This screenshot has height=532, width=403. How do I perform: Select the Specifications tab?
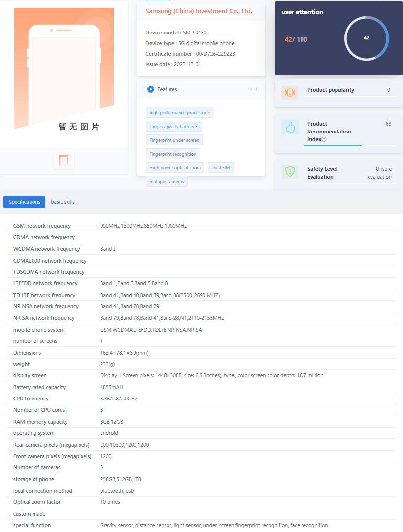click(24, 202)
